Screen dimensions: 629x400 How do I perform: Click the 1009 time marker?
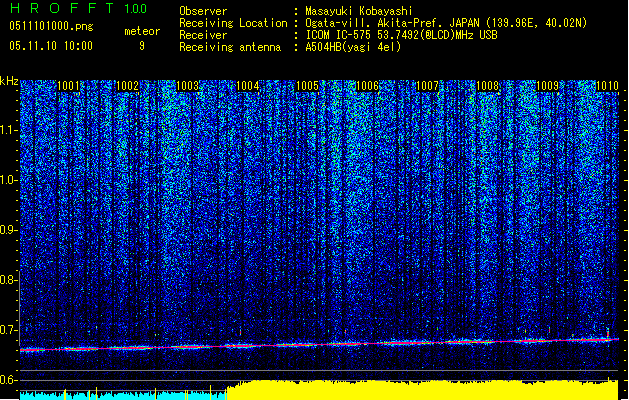click(547, 86)
